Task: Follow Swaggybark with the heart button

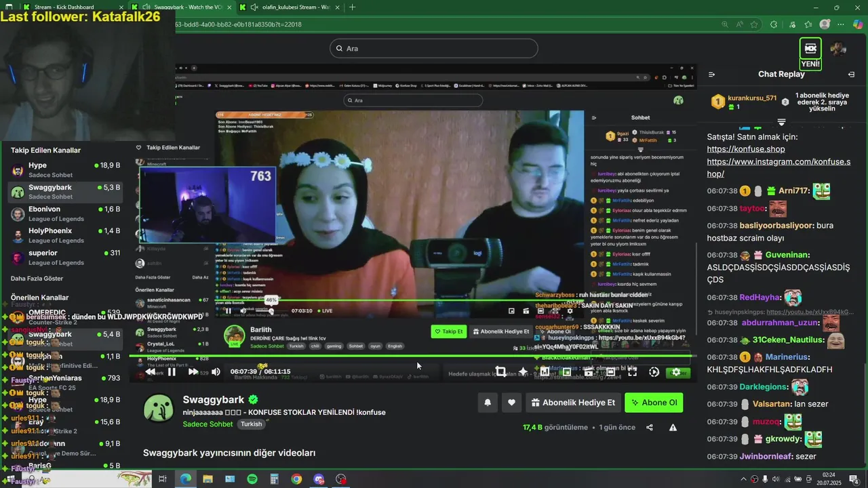Action: (511, 403)
